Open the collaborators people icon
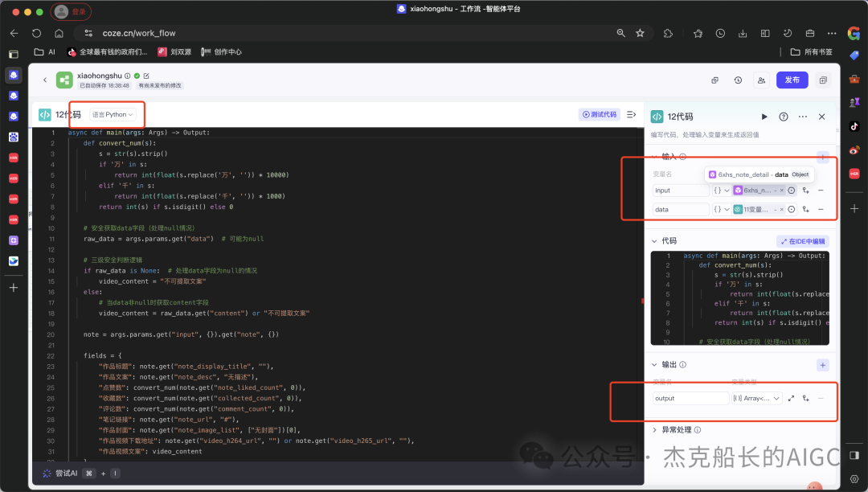This screenshot has height=492, width=868. (761, 80)
